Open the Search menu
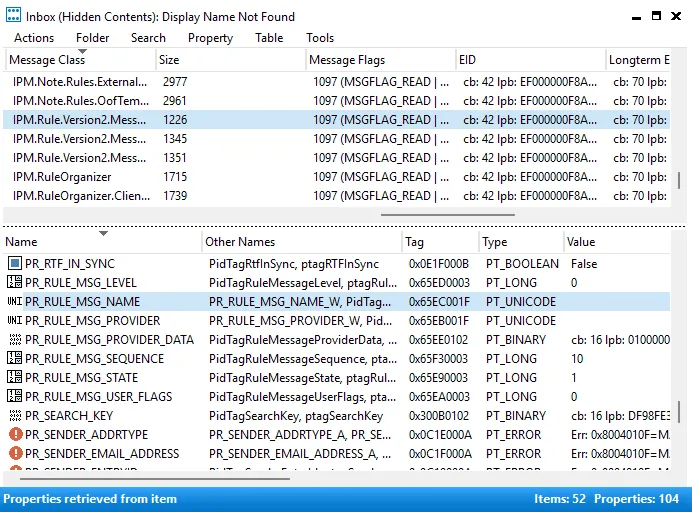Image resolution: width=692 pixels, height=512 pixels. point(148,38)
